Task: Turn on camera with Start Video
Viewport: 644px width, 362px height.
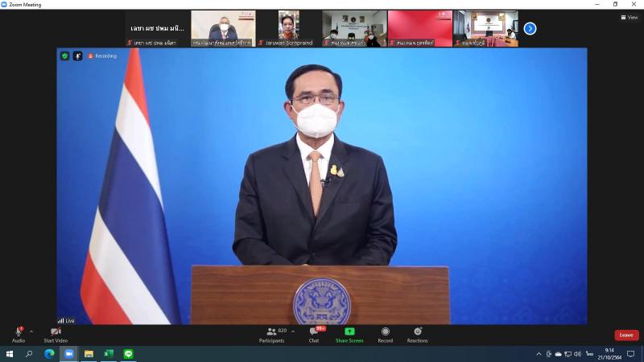Action: [56, 335]
